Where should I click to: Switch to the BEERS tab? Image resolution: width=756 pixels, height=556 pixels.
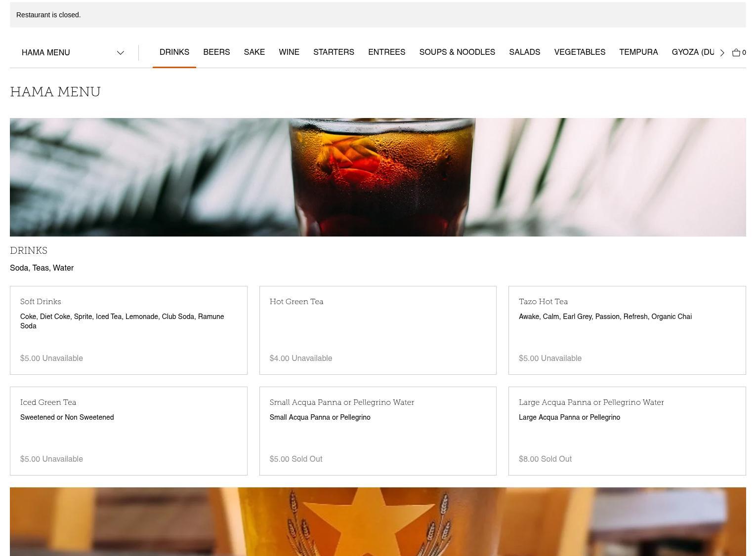tap(216, 52)
